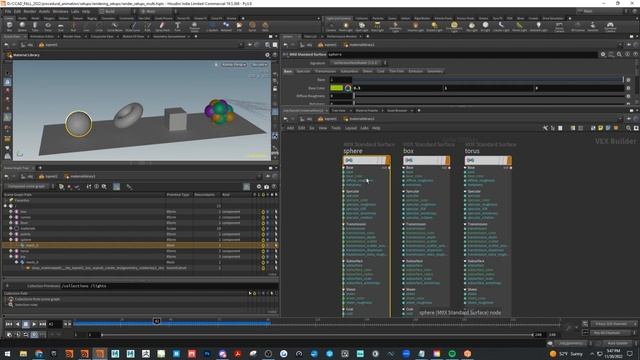Open the Windows menu in menu bar
Image resolution: width=640 pixels, height=360 pixels.
60,11
